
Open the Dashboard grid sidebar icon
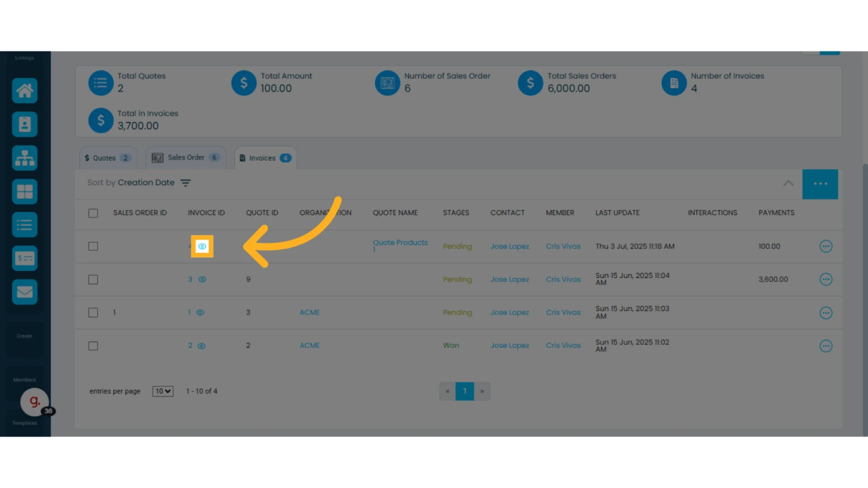[25, 191]
